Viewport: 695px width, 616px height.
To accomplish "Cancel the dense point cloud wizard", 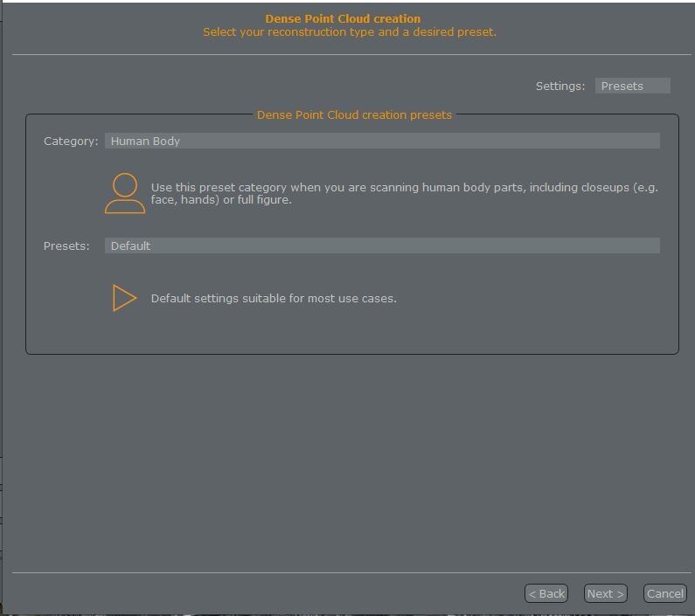I will [x=665, y=593].
